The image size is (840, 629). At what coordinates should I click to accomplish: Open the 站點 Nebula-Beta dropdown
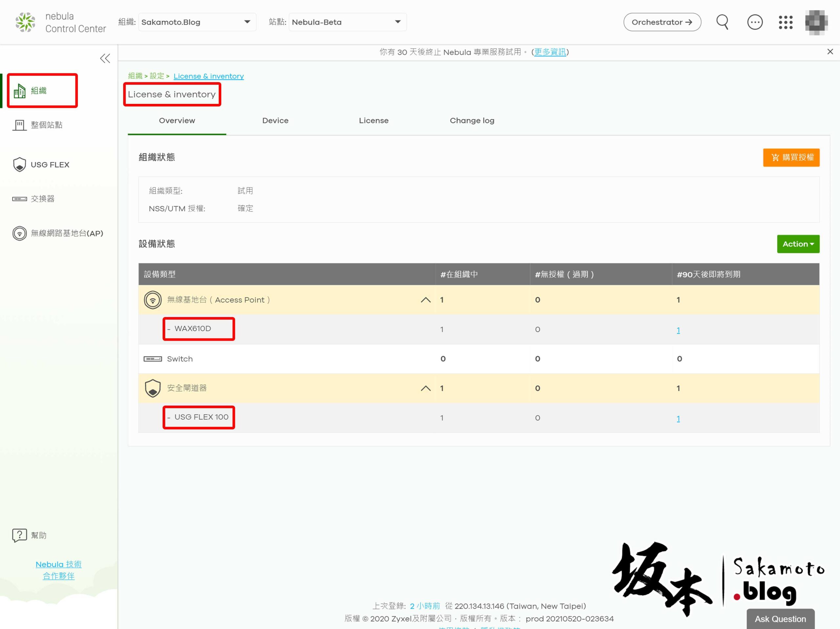click(x=347, y=22)
